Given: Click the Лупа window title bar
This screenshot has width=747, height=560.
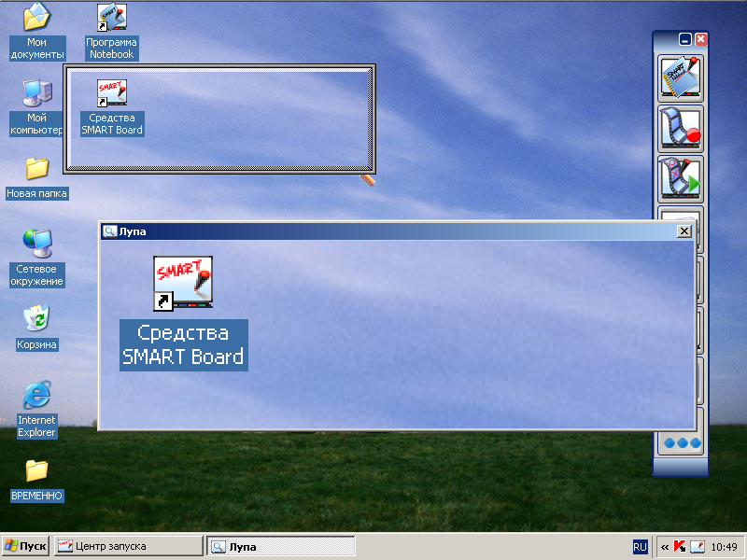Looking at the screenshot, I should tap(396, 231).
